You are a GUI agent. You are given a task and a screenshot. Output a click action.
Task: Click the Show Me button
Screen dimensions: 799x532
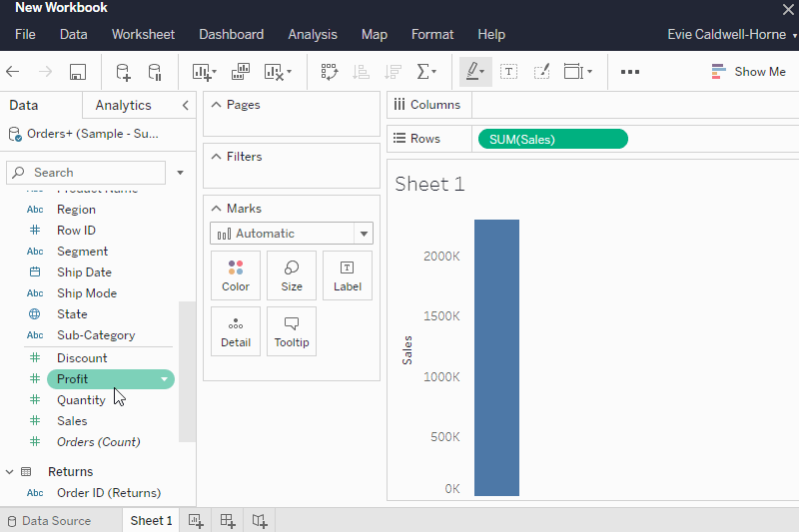click(x=748, y=72)
